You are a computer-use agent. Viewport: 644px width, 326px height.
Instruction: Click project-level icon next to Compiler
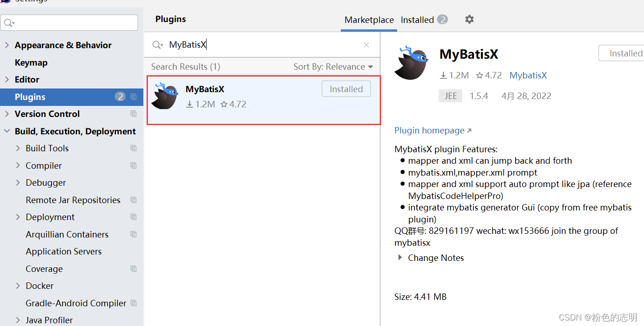[133, 166]
